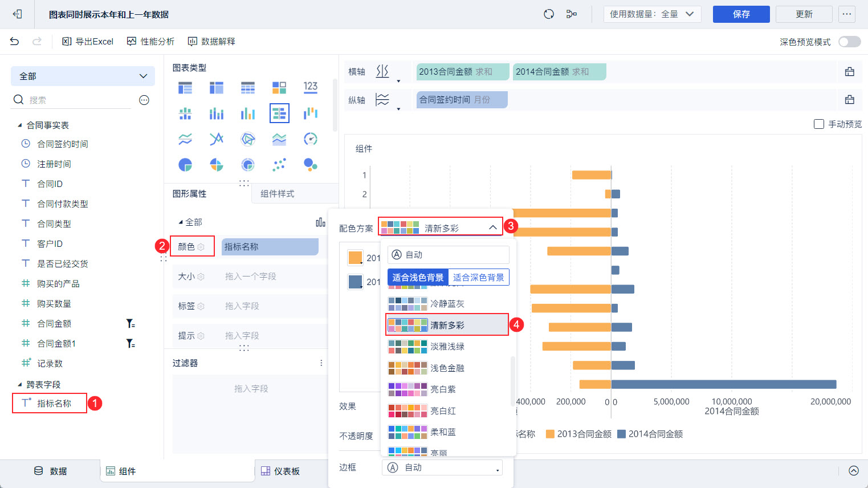This screenshot has height=488, width=868.
Task: Choose the 亮白紫 color scheme
Action: point(447,389)
